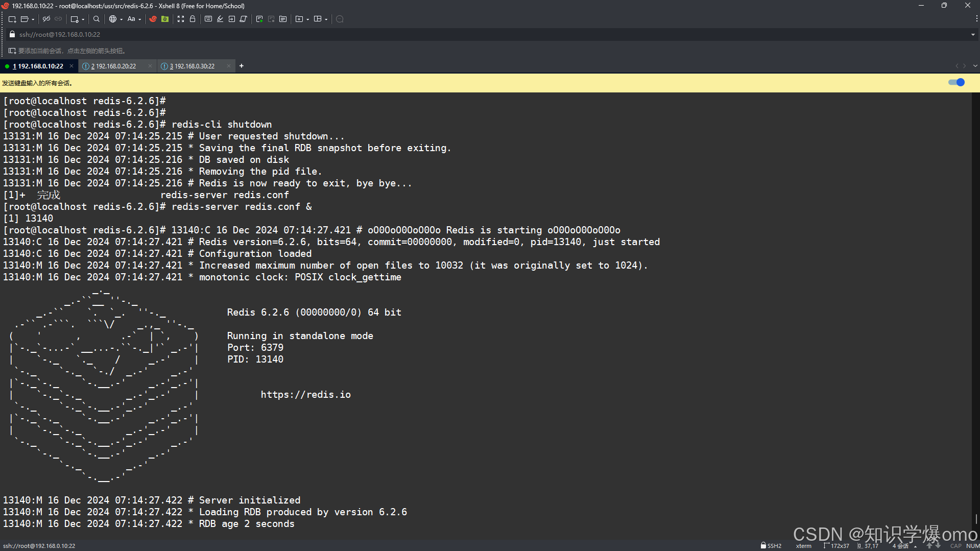
Task: Click the Disconnect broken-link icon
Action: (46, 19)
